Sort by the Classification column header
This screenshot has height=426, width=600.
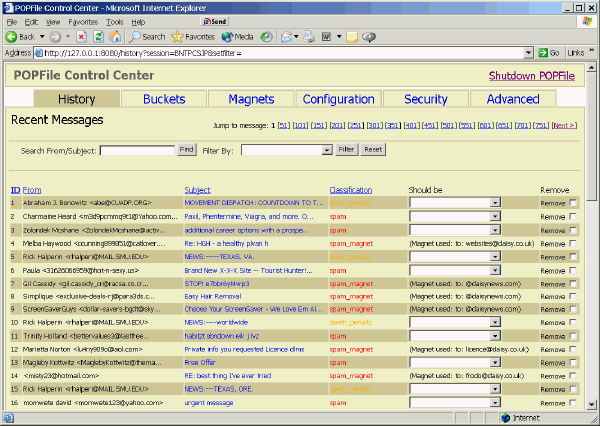coord(351,190)
